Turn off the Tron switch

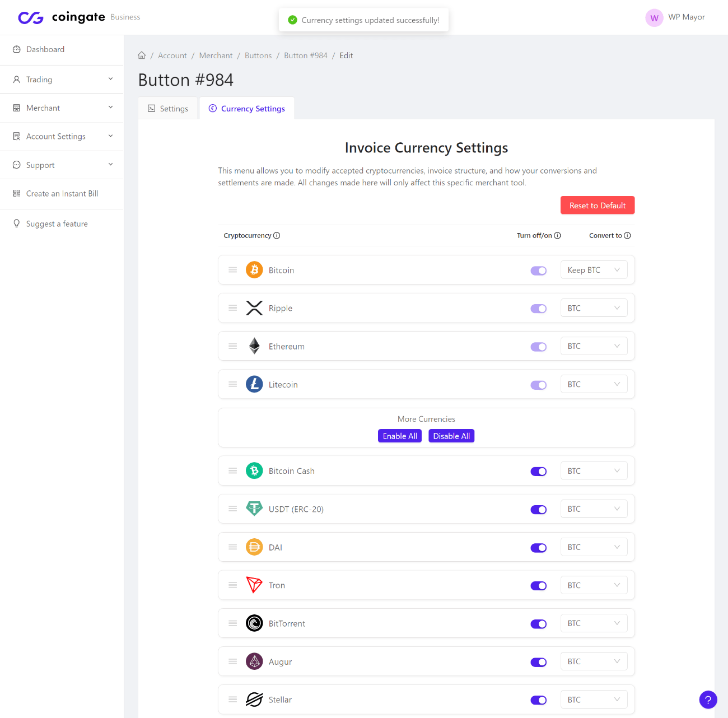click(x=539, y=585)
